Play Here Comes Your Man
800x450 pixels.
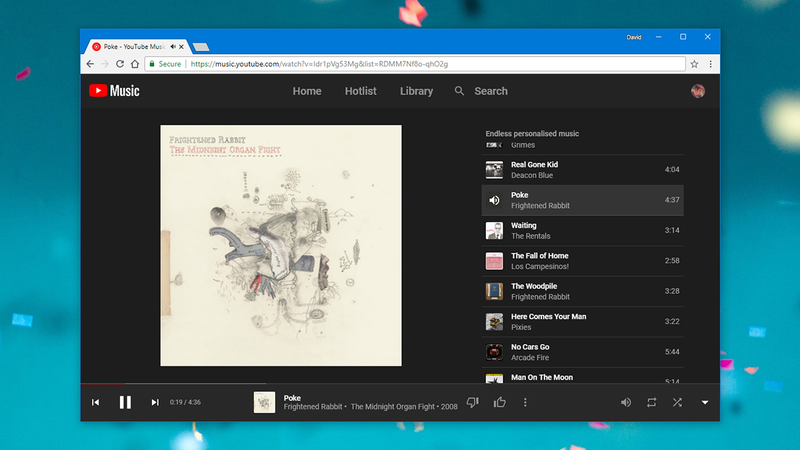click(582, 321)
